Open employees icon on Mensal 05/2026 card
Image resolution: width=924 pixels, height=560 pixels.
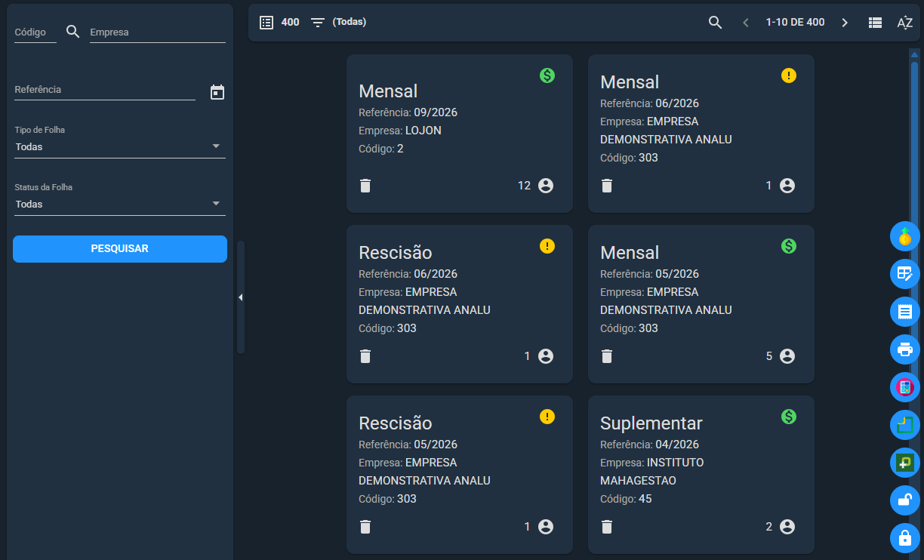pos(787,356)
